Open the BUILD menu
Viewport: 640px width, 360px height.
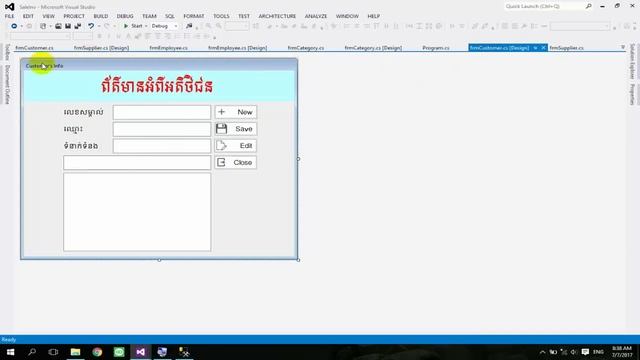click(x=101, y=16)
